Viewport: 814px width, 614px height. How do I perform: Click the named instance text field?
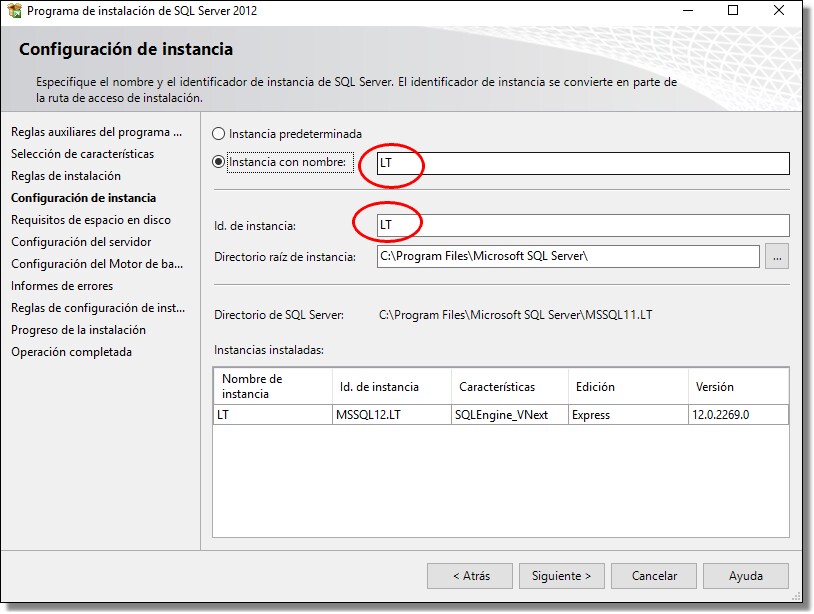click(x=583, y=163)
